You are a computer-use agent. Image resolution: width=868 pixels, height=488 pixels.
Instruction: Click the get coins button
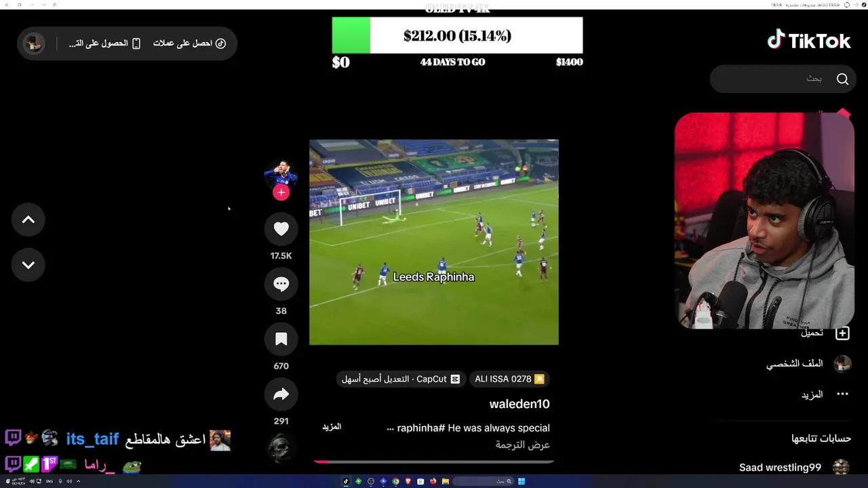tap(189, 43)
